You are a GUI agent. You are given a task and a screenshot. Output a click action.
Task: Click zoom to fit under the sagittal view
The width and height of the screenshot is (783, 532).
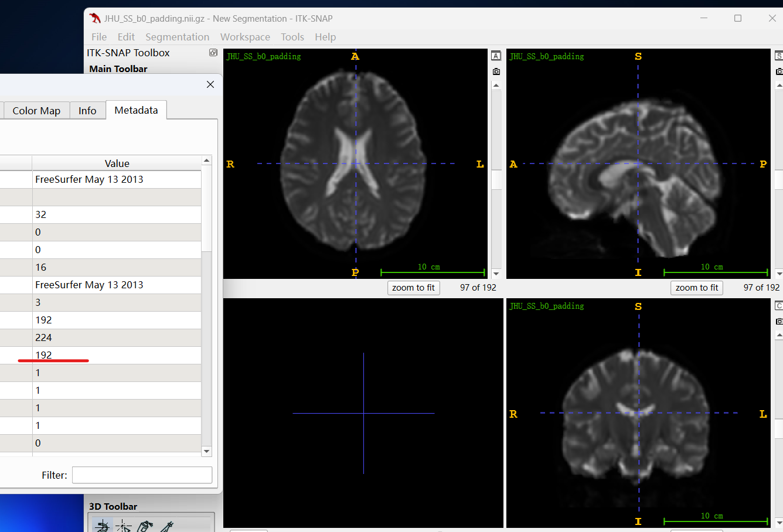[x=697, y=288]
